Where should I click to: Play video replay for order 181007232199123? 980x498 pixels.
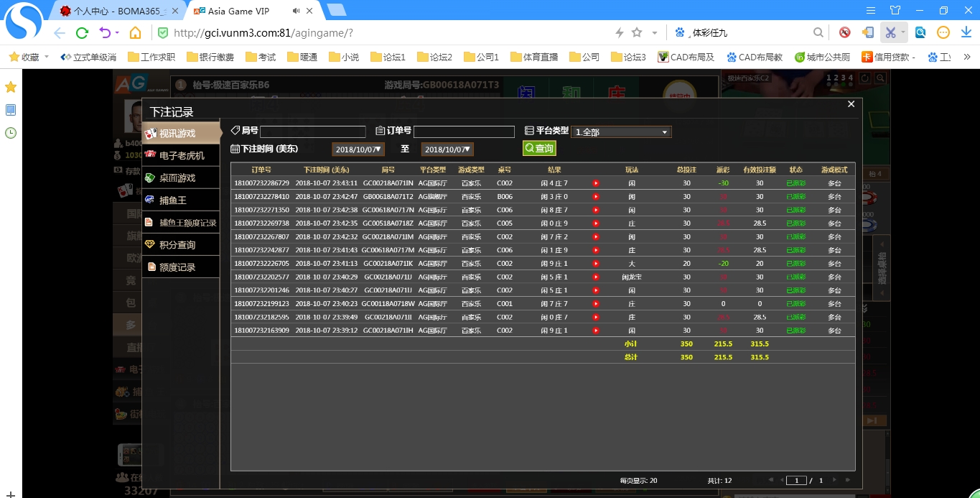596,304
